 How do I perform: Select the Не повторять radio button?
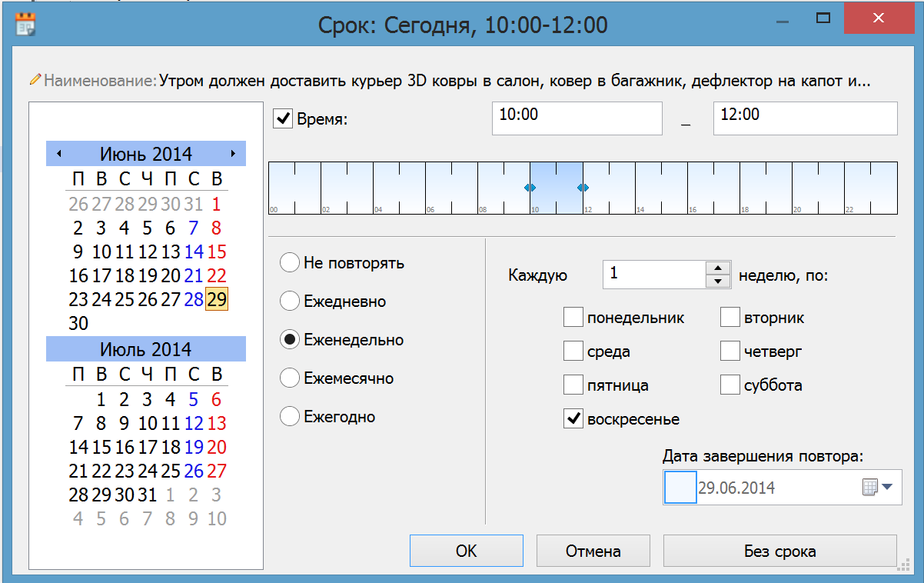coord(290,263)
